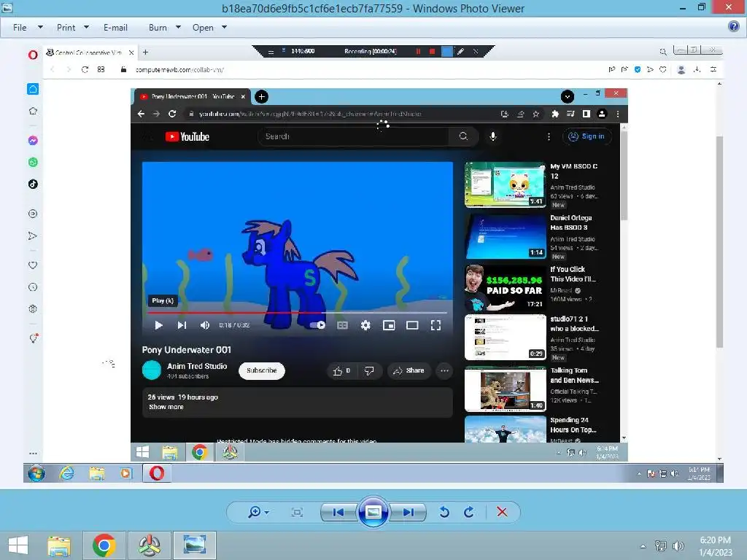Click YouTube voice search microphone
The height and width of the screenshot is (560, 747).
coord(493,136)
